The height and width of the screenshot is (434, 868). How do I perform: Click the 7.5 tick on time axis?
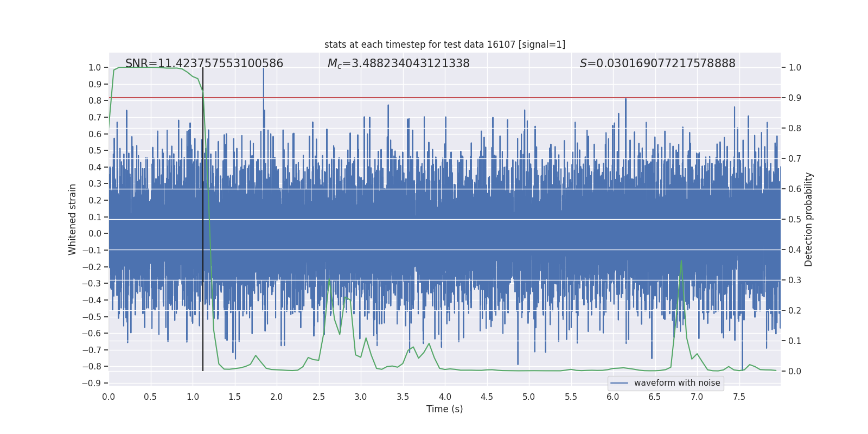click(x=739, y=397)
